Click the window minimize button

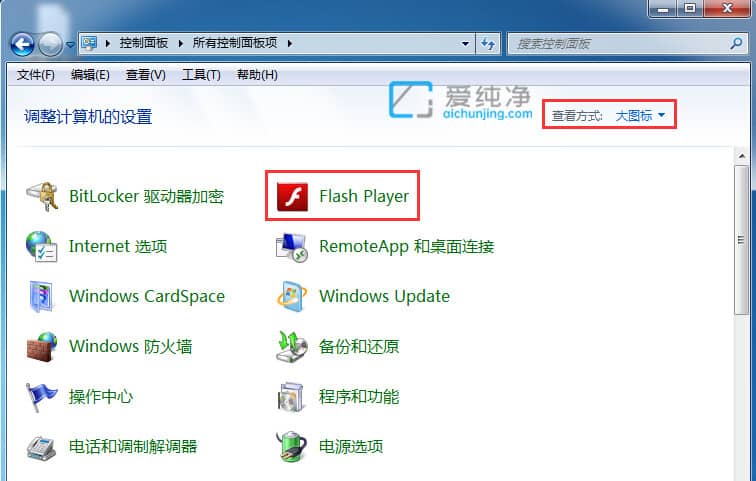pos(663,8)
